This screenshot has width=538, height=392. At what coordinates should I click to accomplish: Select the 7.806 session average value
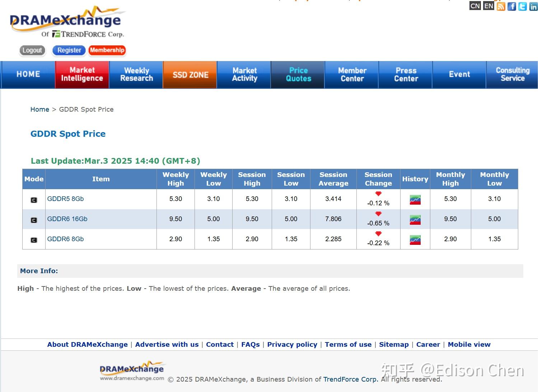click(x=333, y=219)
